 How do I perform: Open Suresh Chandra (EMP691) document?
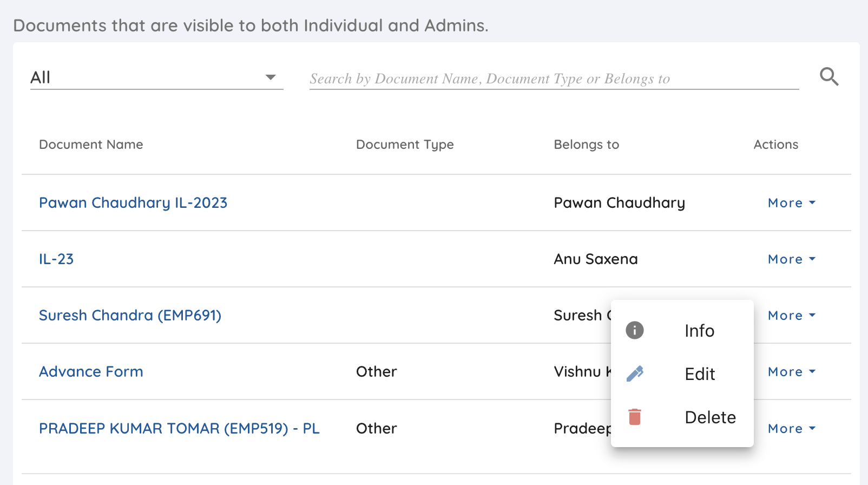(x=130, y=316)
